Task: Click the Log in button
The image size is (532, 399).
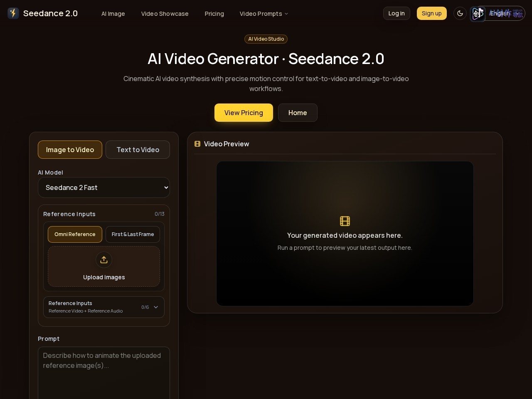Action: click(397, 13)
